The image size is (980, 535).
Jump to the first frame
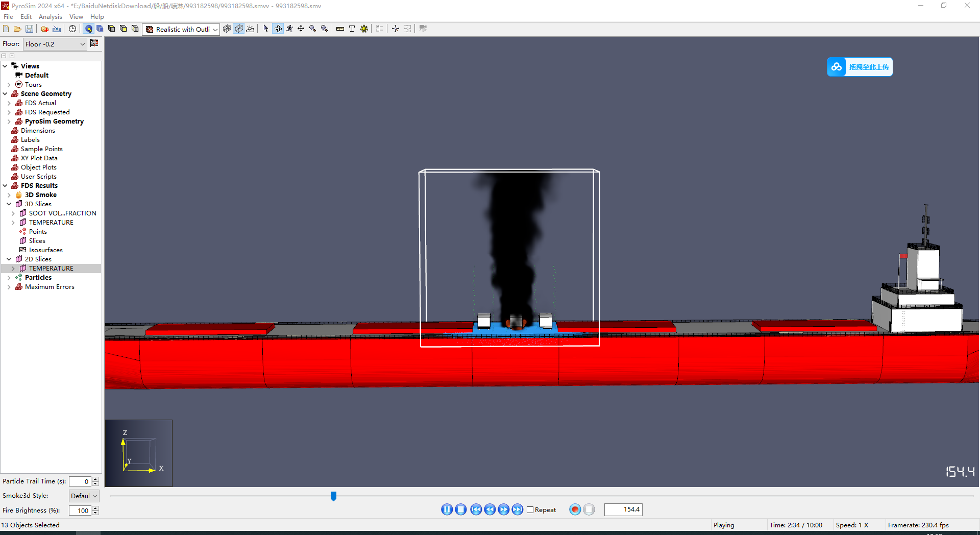476,509
